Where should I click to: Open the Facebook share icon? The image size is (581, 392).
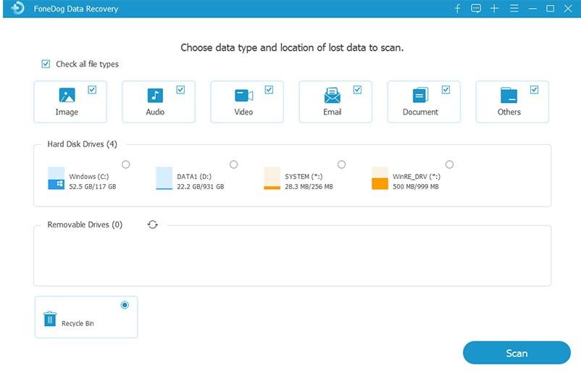[x=458, y=8]
